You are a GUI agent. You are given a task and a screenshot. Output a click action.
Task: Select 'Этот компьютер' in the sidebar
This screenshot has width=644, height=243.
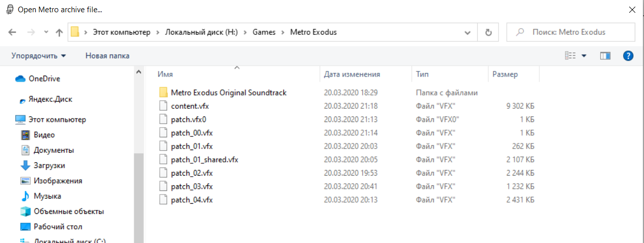51,119
